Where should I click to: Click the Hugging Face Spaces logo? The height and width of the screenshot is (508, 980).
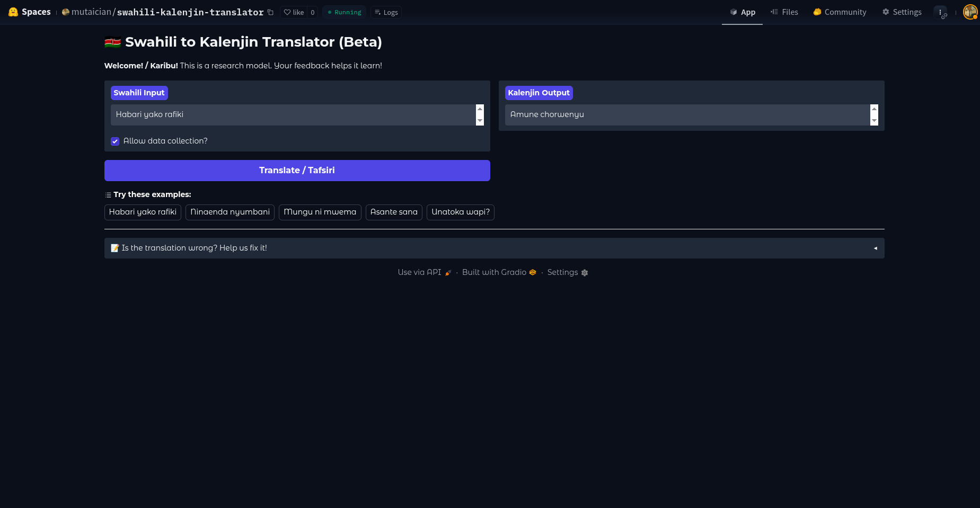pyautogui.click(x=13, y=12)
